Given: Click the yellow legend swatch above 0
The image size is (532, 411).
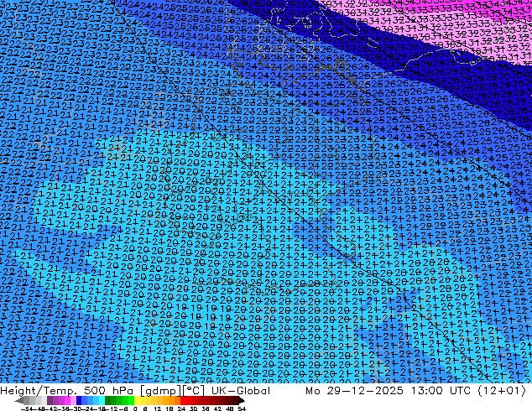Looking at the screenshot, I should pyautogui.click(x=137, y=401).
